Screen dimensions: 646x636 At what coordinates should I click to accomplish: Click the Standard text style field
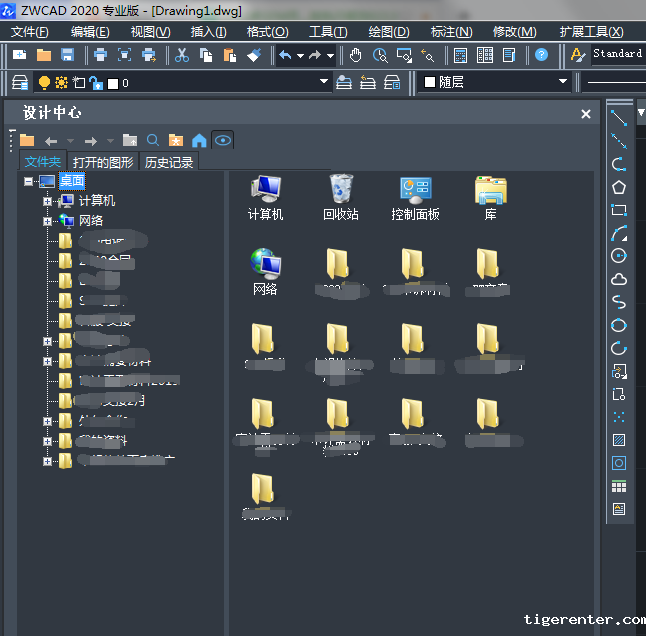(618, 54)
